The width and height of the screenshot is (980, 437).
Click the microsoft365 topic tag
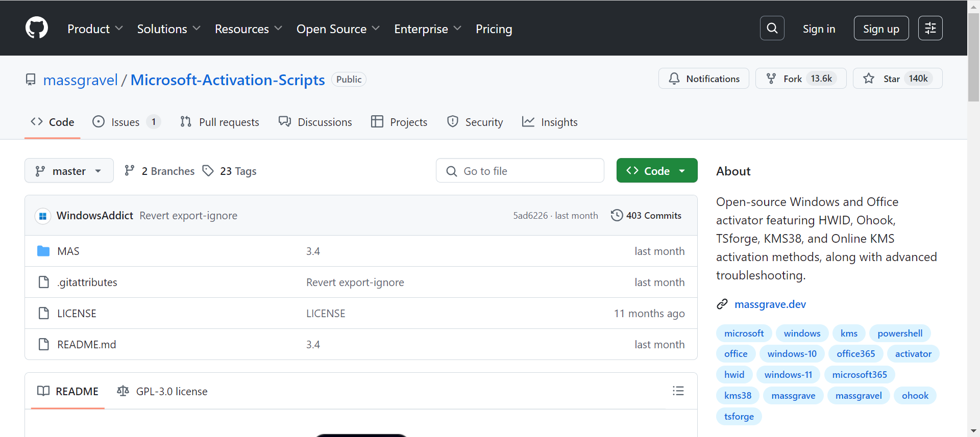860,374
